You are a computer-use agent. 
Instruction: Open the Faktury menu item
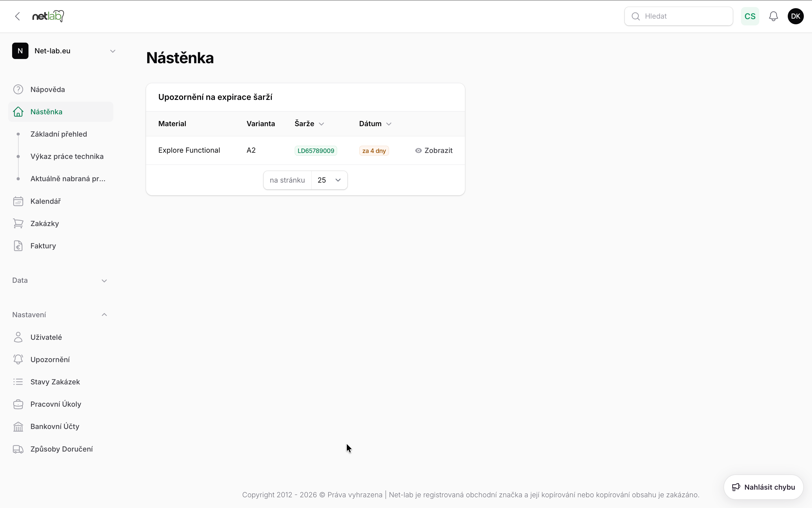coord(61,246)
